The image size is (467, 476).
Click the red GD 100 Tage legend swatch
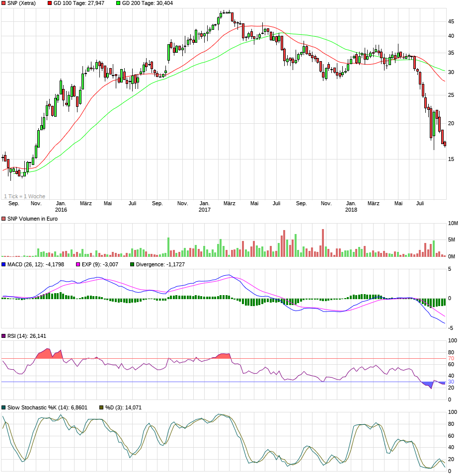coord(50,3)
